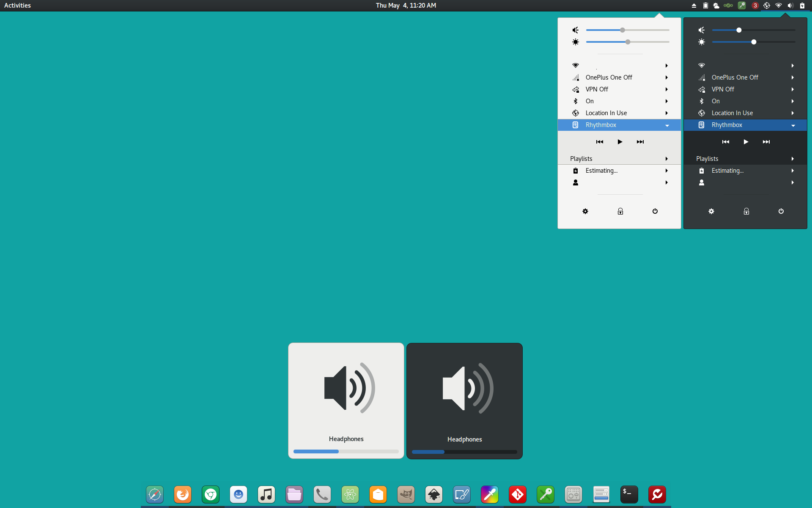The height and width of the screenshot is (508, 812).
Task: Skip to previous track in the dark menu
Action: pyautogui.click(x=726, y=142)
